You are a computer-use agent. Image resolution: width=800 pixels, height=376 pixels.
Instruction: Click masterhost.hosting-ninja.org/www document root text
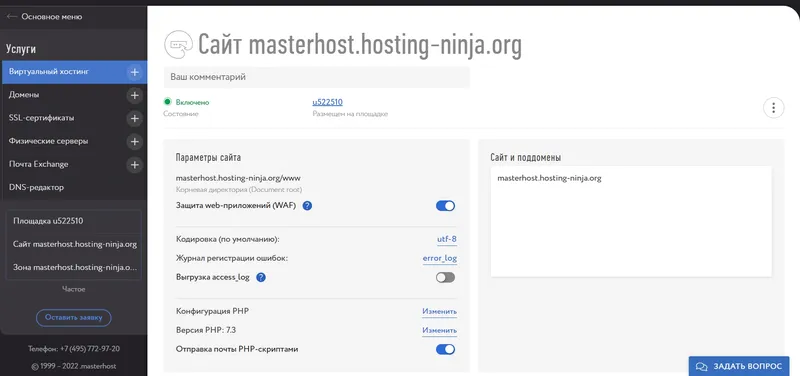click(238, 179)
